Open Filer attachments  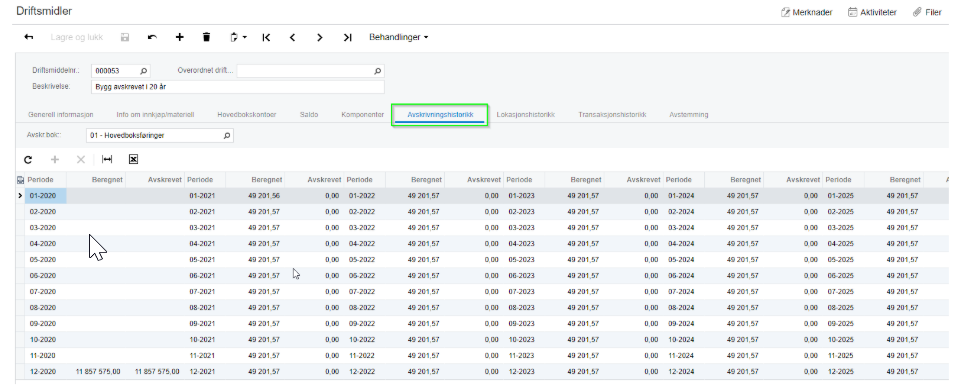[927, 12]
